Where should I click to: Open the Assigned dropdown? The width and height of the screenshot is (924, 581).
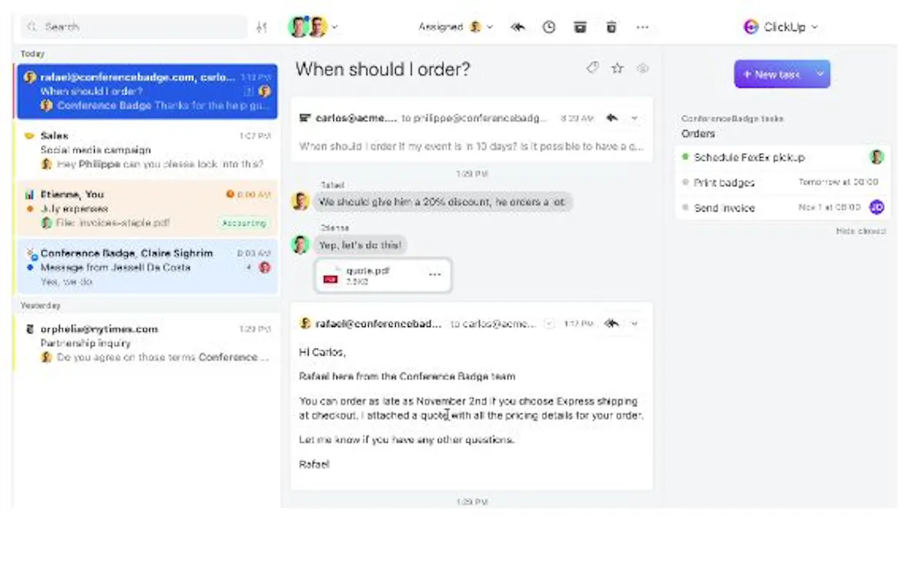coord(456,27)
